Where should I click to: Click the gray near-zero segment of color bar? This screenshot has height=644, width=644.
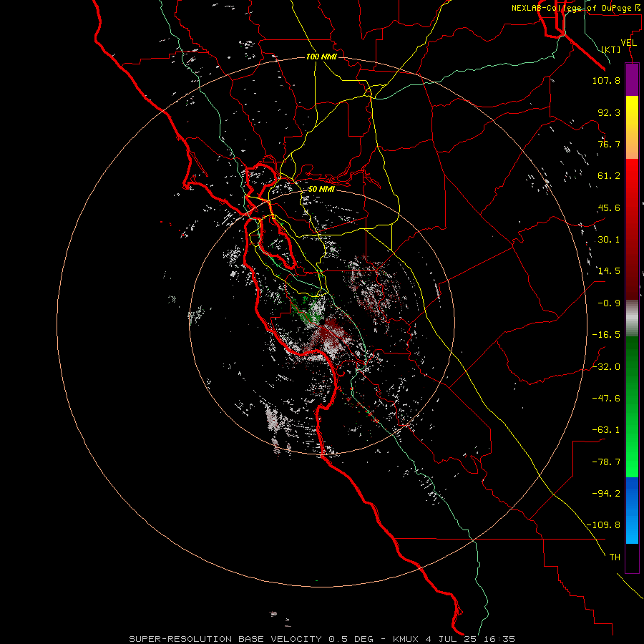[632, 317]
